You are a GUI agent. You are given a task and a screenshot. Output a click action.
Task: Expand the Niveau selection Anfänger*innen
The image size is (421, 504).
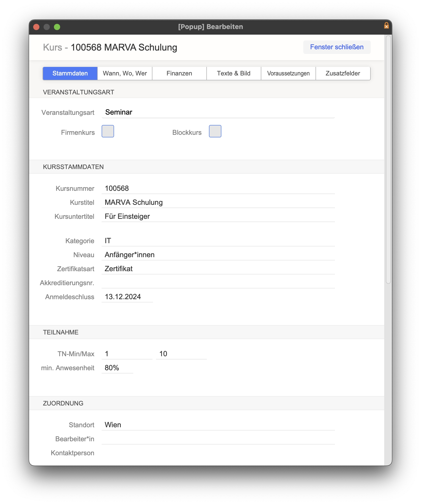pyautogui.click(x=218, y=255)
